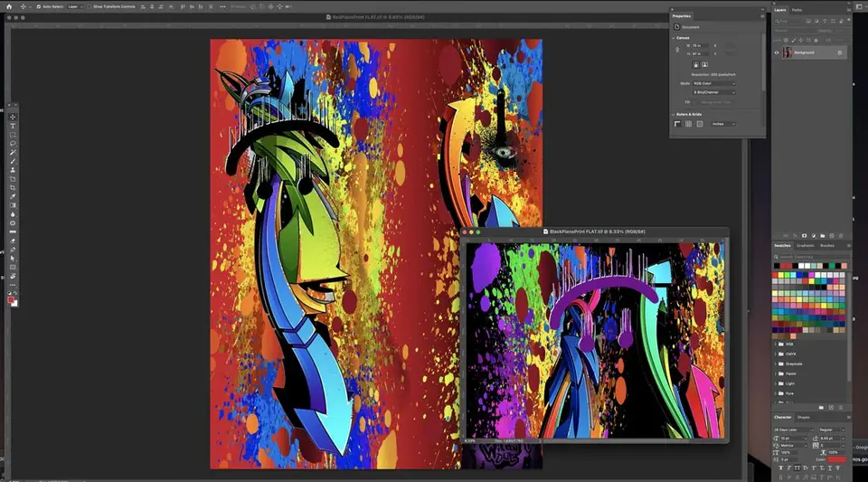Screen dimensions: 868x482
Task: Toggle the Auto-Select checkbox
Action: click(x=39, y=6)
